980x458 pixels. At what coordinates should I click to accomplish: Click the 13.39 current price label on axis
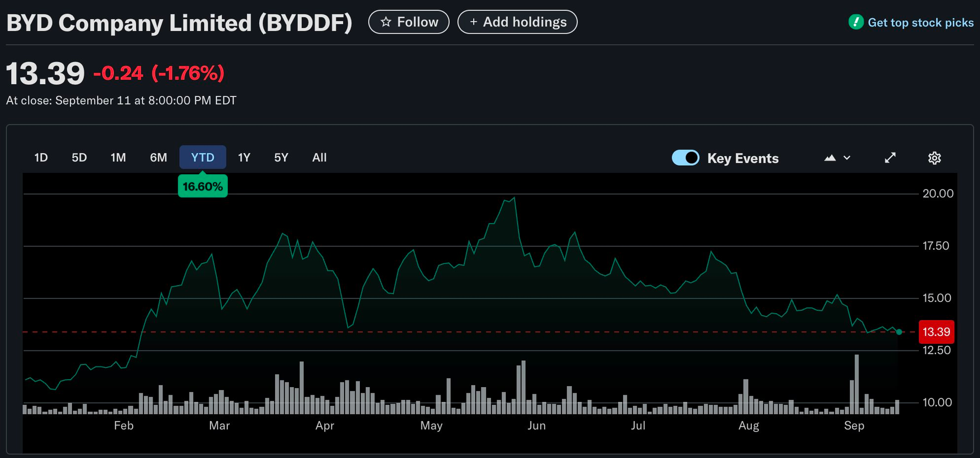click(x=936, y=332)
